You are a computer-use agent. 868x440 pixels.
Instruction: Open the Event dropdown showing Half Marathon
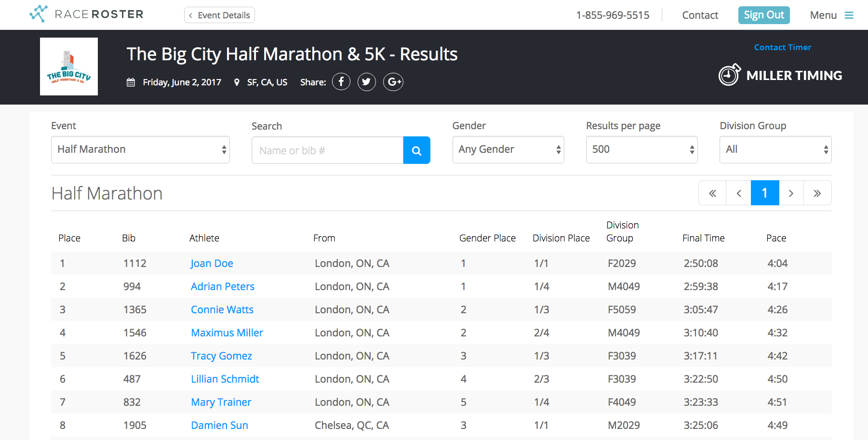[x=140, y=150]
